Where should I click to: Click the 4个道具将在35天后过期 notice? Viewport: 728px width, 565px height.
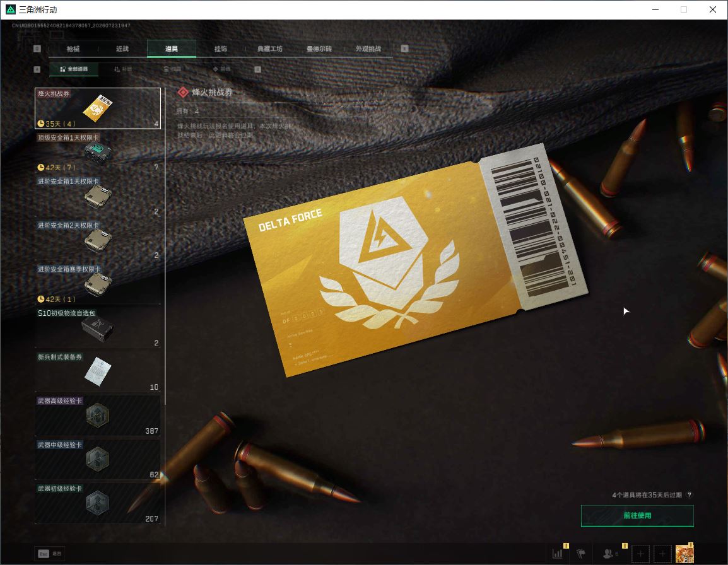(647, 495)
